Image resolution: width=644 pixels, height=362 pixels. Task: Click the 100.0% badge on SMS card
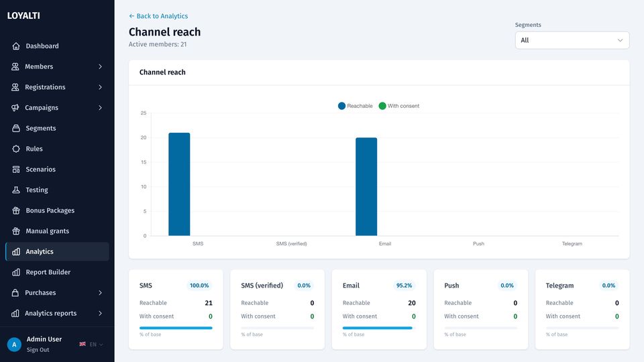(x=199, y=286)
